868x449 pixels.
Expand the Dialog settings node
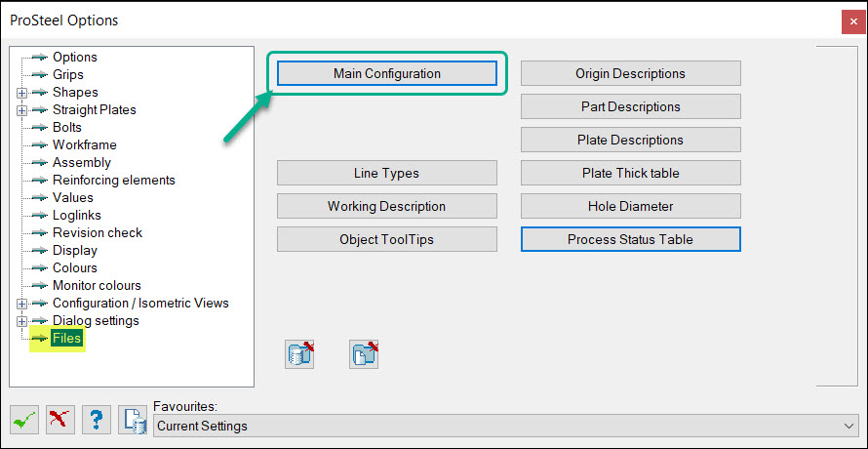21,321
